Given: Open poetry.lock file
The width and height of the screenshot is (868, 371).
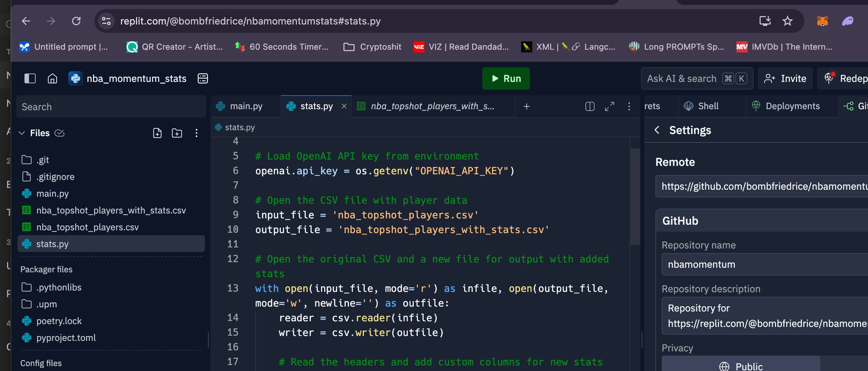Looking at the screenshot, I should point(111,321).
